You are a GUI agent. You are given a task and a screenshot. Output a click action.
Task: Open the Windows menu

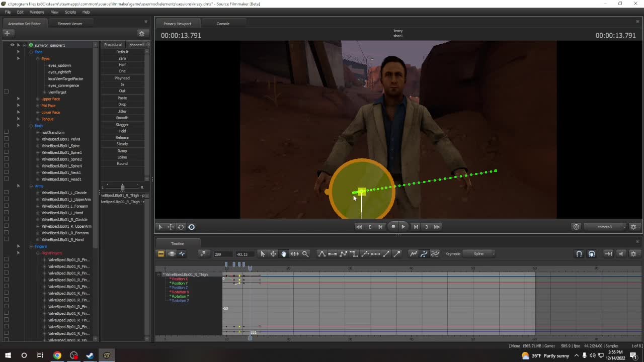[37, 12]
